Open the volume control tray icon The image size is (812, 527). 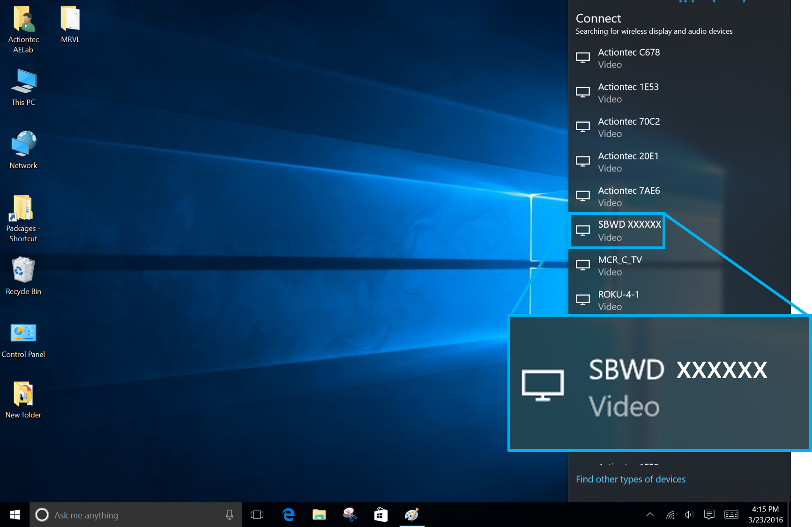[x=689, y=515]
